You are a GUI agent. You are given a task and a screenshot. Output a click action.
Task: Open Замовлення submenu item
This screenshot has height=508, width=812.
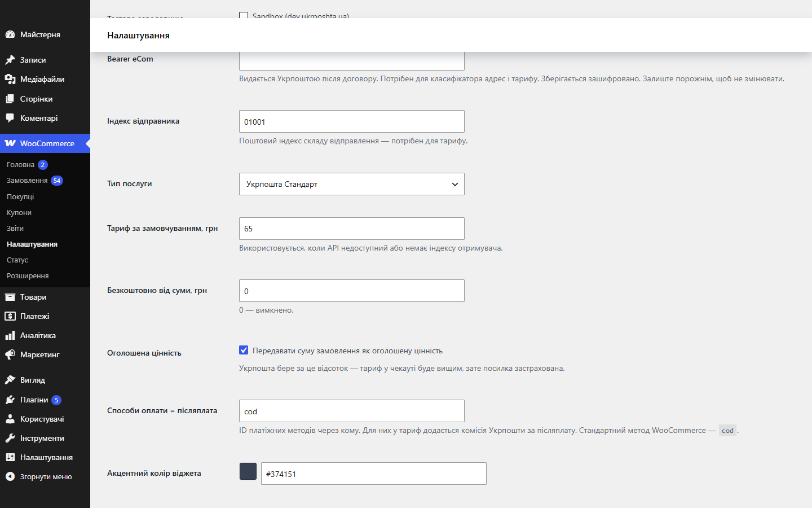(x=27, y=181)
